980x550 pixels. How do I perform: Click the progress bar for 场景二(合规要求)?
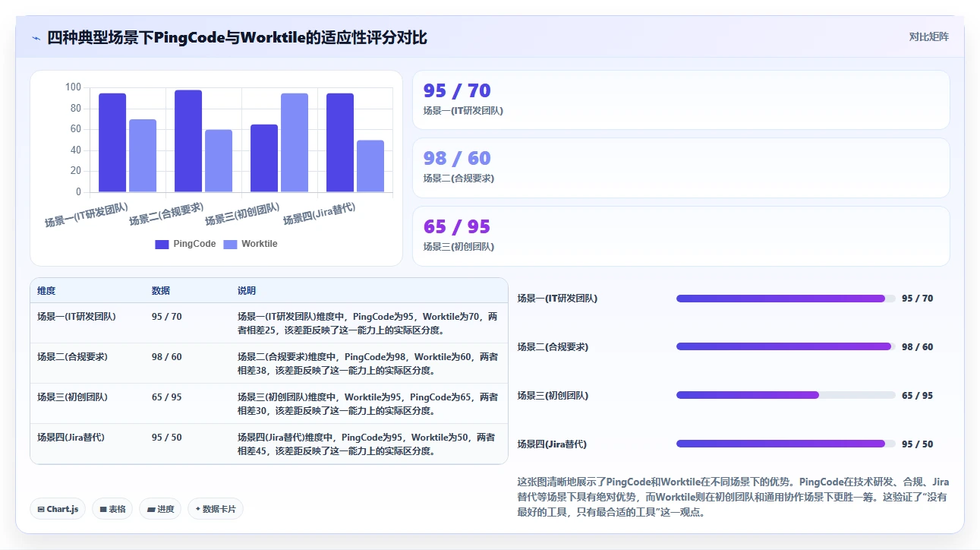tap(786, 347)
